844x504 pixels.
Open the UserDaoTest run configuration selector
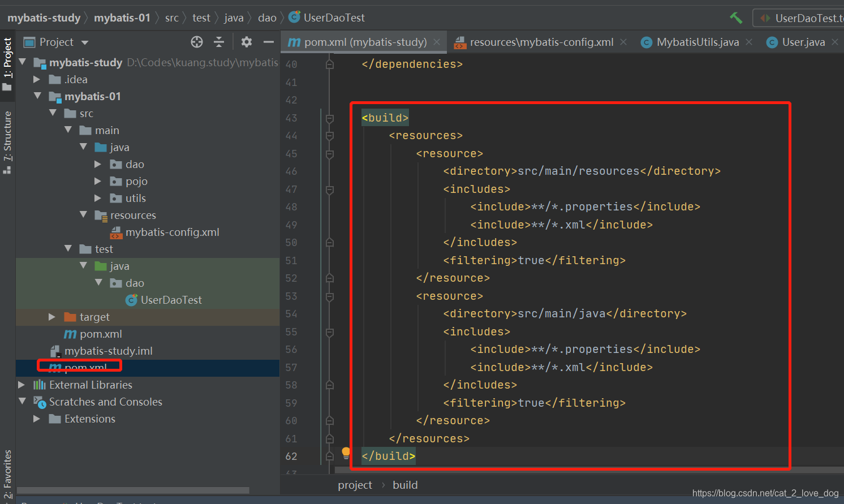click(799, 18)
